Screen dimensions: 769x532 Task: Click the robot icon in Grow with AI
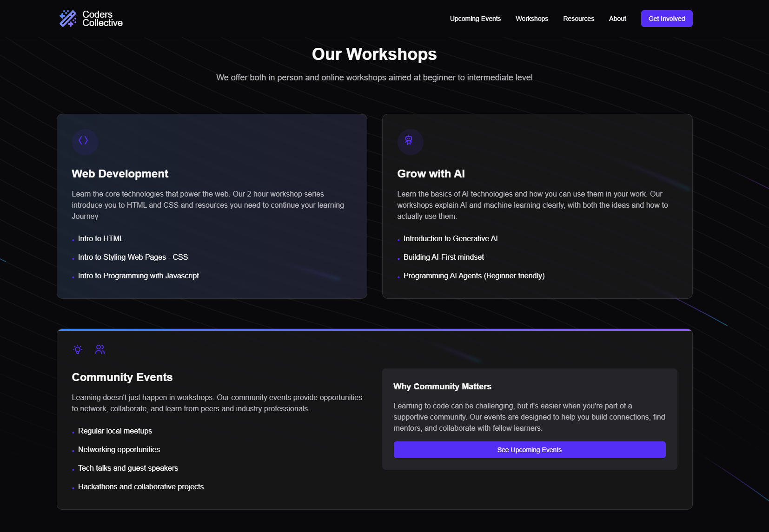(x=409, y=140)
